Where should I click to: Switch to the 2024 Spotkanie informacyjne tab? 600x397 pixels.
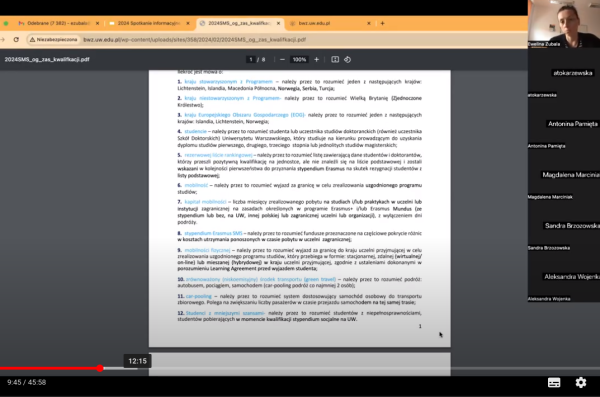[x=149, y=23]
